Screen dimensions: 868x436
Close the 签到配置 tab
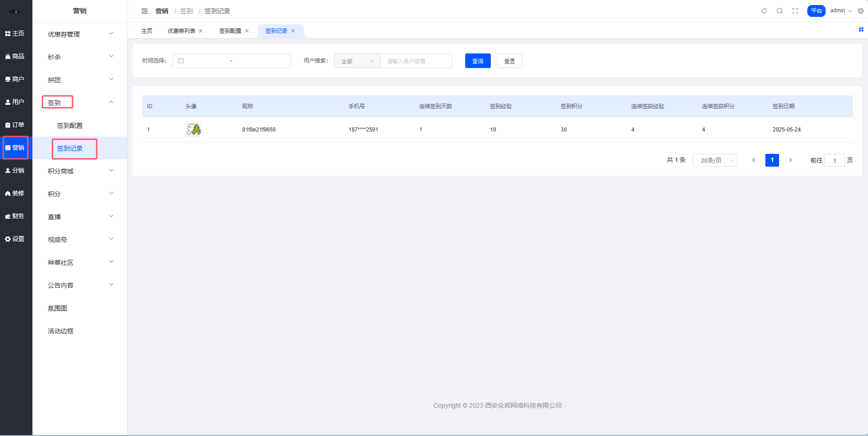click(x=247, y=31)
